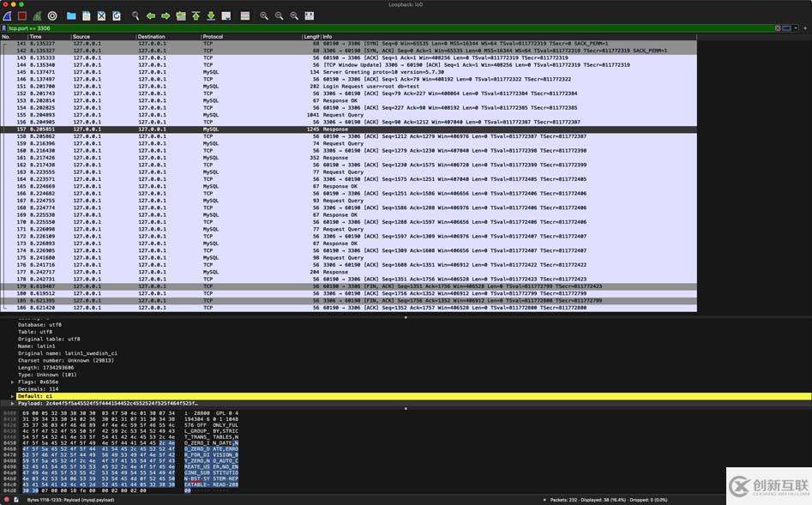This screenshot has height=505, width=812.
Task: Select packet 177 Response row
Action: [348, 272]
